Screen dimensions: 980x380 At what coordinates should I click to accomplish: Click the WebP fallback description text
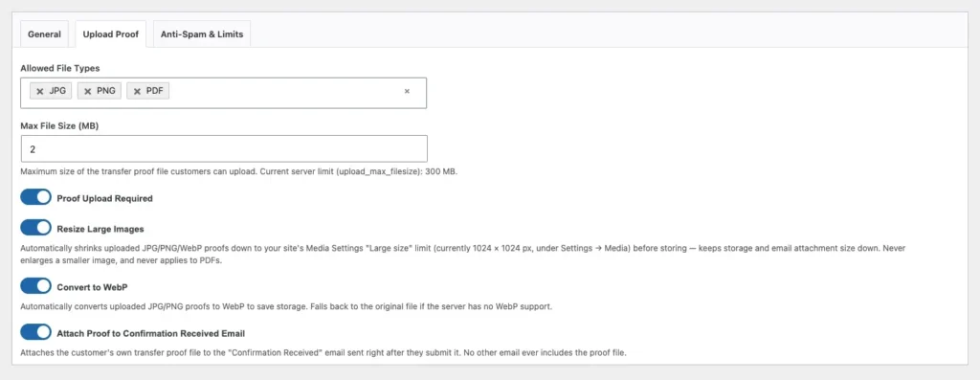click(x=287, y=307)
